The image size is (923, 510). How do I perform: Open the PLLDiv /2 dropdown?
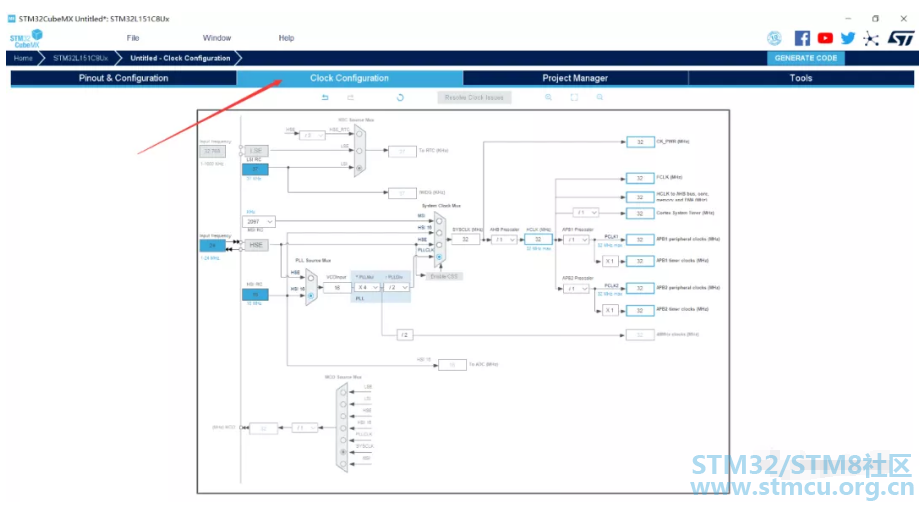click(396, 287)
